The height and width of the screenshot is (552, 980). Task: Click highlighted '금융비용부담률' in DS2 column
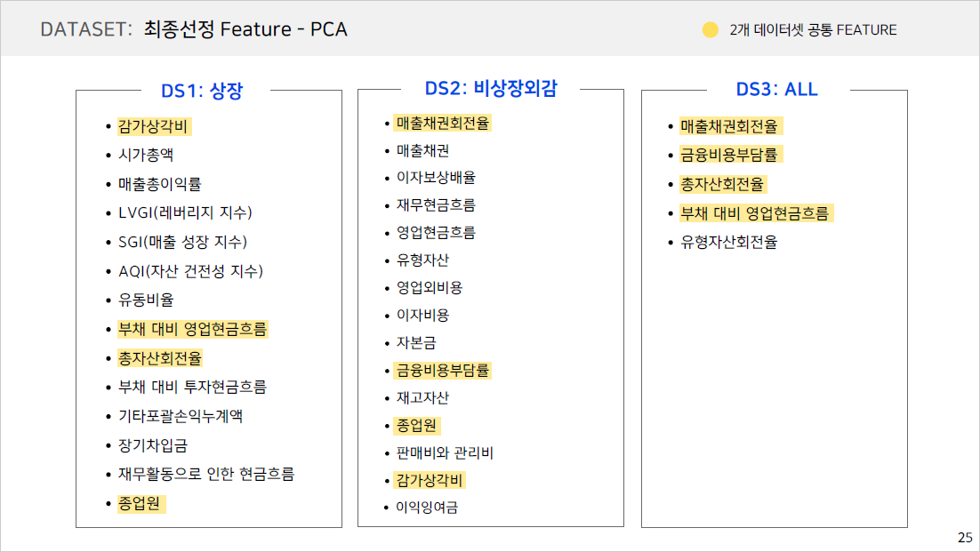tap(443, 370)
